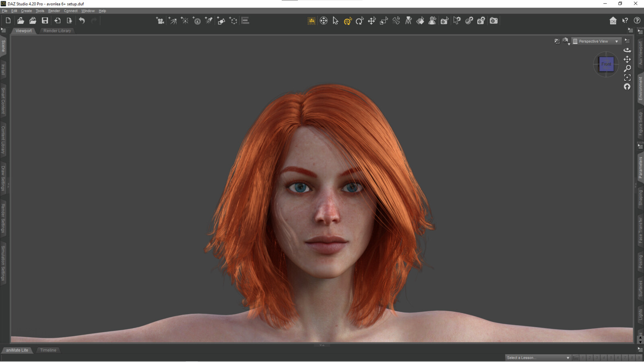This screenshot has height=362, width=644.
Task: Create new linear point light icon
Action: [197, 21]
